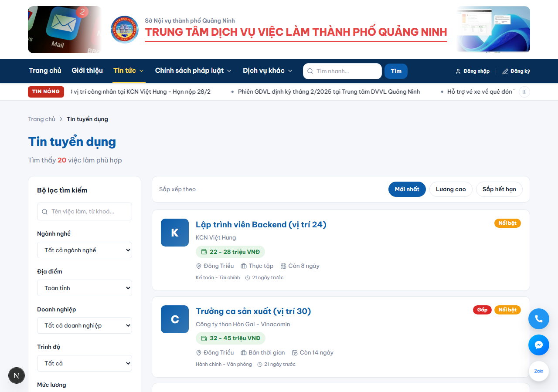Go to Trang chủ in navigation bar
The image size is (558, 392).
pyautogui.click(x=45, y=71)
